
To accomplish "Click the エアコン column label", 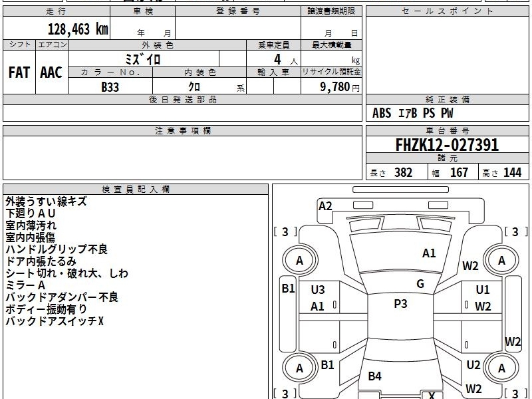I will (52, 45).
